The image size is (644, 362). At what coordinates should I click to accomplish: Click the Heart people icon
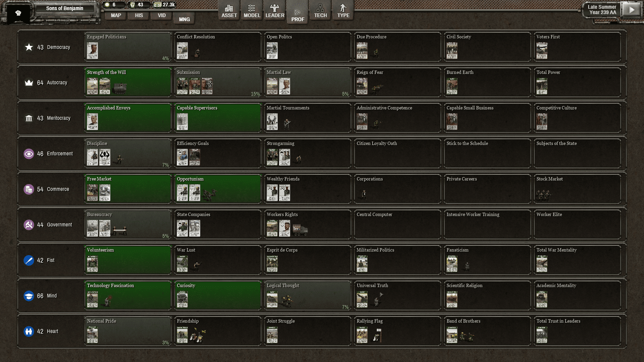(x=29, y=331)
